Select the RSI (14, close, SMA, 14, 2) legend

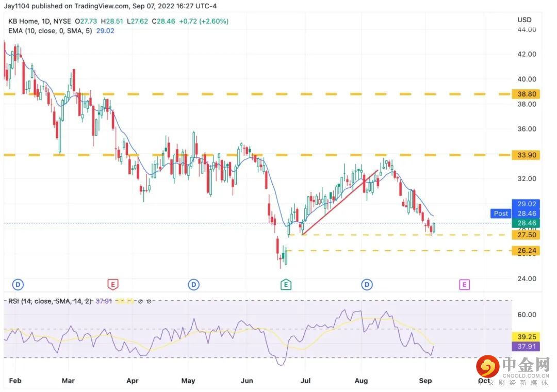pos(50,301)
